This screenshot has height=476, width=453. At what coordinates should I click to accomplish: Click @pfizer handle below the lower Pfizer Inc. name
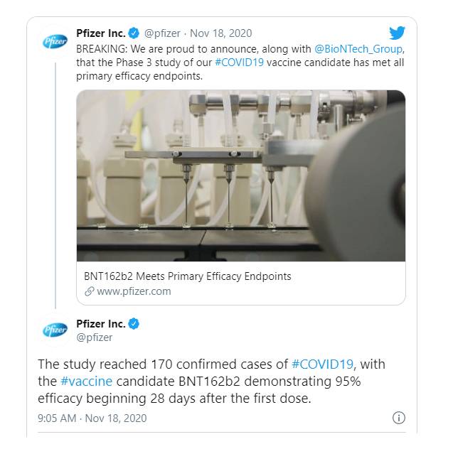click(94, 337)
